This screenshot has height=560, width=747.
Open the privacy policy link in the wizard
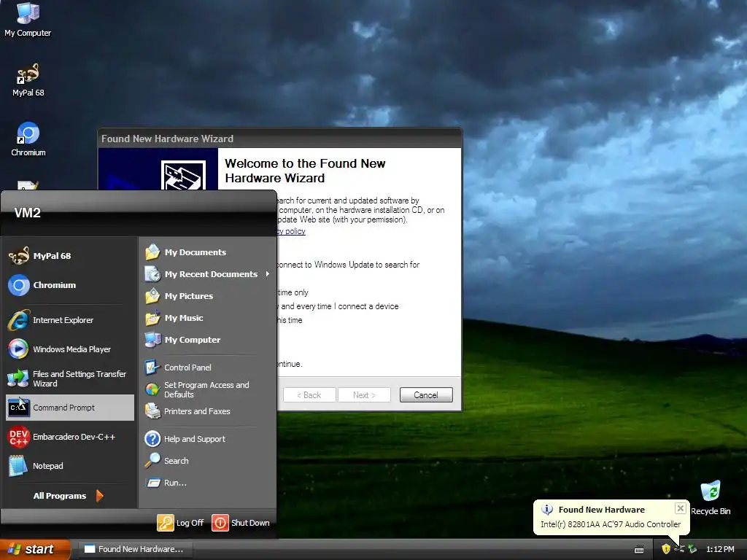point(291,231)
